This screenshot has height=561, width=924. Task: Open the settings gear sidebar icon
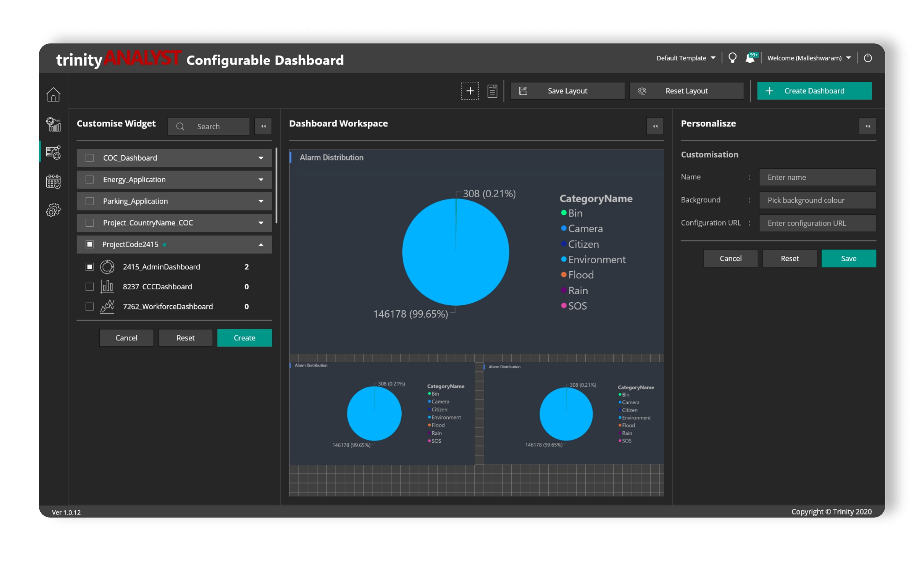pos(53,210)
